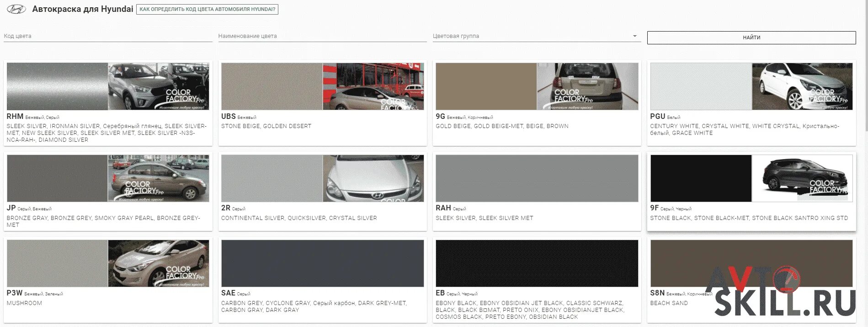
Task: Open the PGU white hatchback photo
Action: point(802,86)
